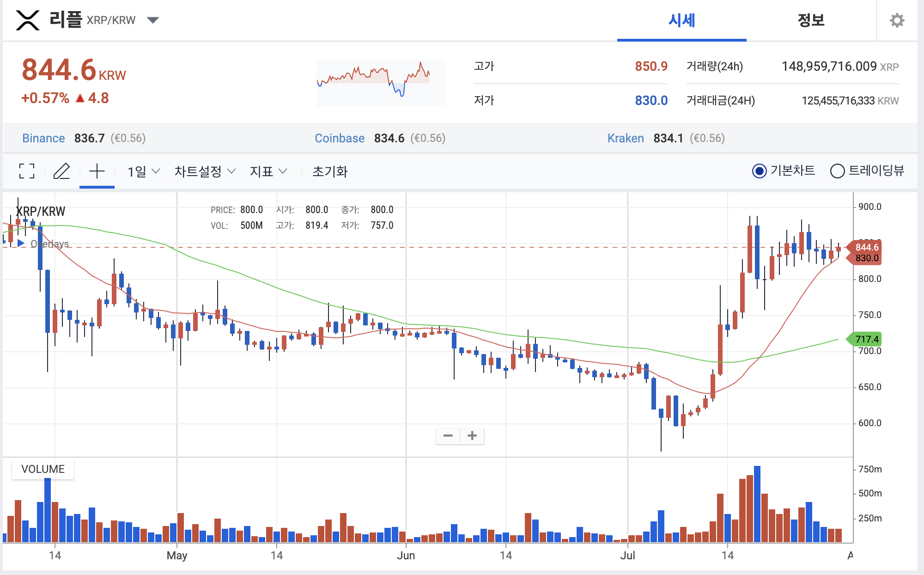Viewport: 924px width, 575px height.
Task: Open the Kraken price link
Action: click(x=625, y=138)
